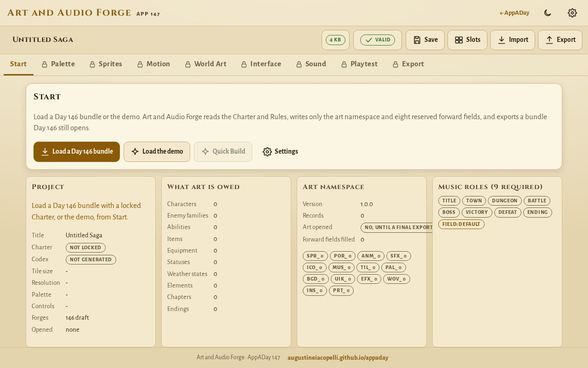This screenshot has height=368, width=588.
Task: Click Load the demo button
Action: pyautogui.click(x=157, y=152)
